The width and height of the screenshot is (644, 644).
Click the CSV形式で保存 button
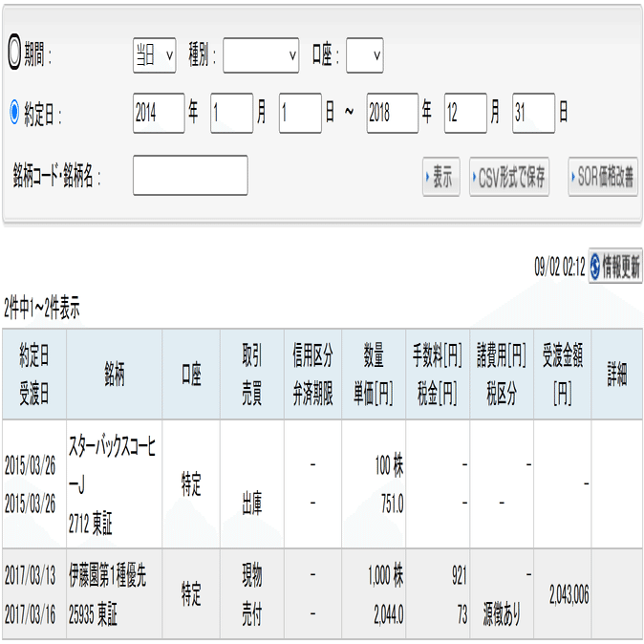509,177
